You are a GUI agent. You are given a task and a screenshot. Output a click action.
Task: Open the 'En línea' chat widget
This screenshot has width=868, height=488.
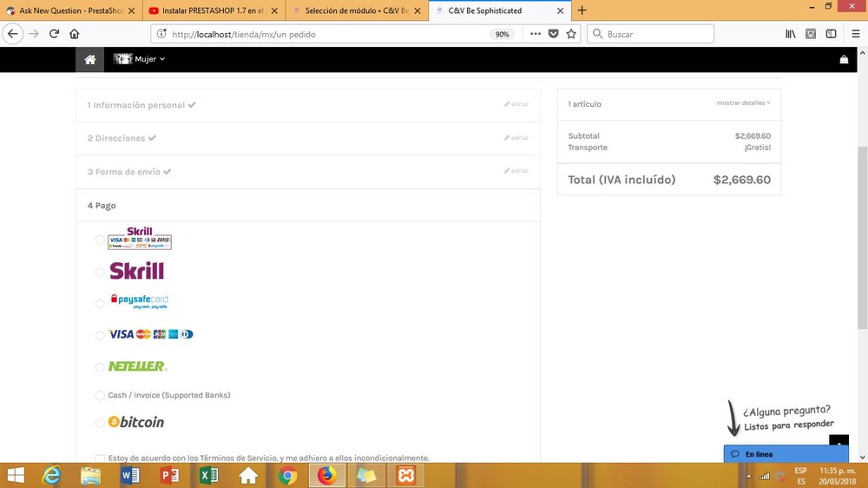(x=786, y=453)
